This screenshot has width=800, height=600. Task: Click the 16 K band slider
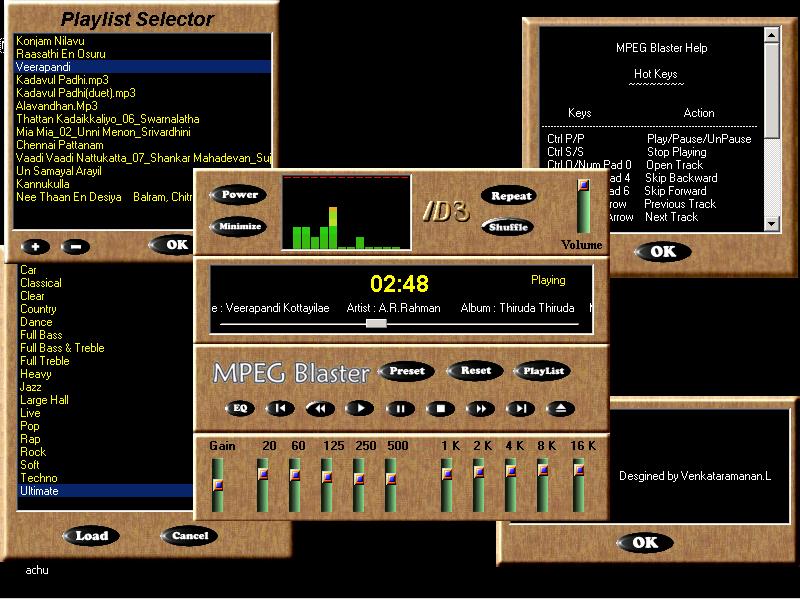tap(579, 469)
